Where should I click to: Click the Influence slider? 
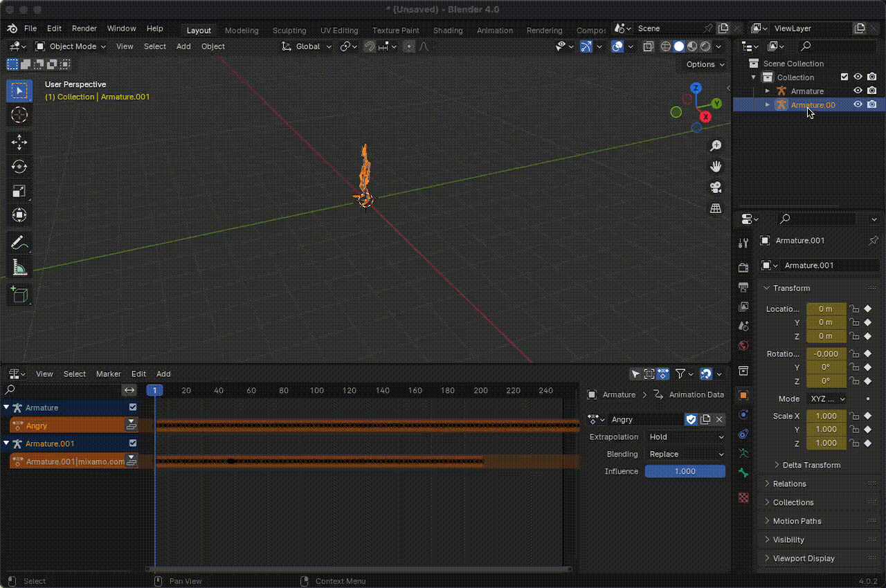[x=685, y=471]
